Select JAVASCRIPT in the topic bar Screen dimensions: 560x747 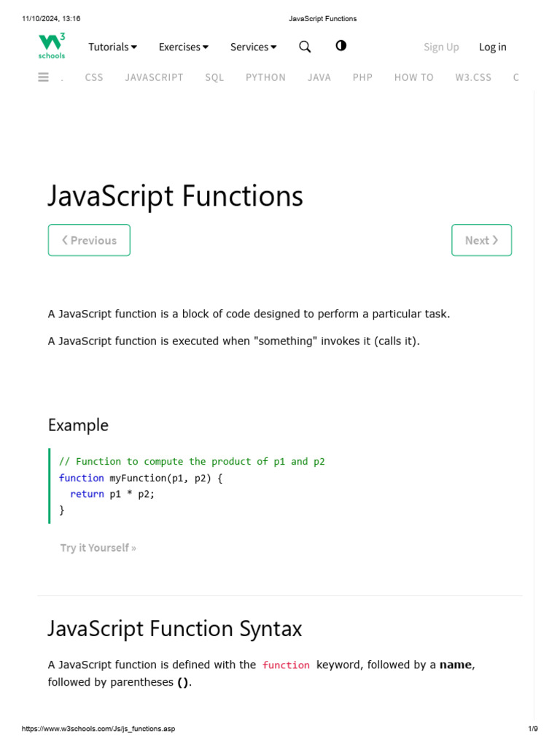pos(154,77)
